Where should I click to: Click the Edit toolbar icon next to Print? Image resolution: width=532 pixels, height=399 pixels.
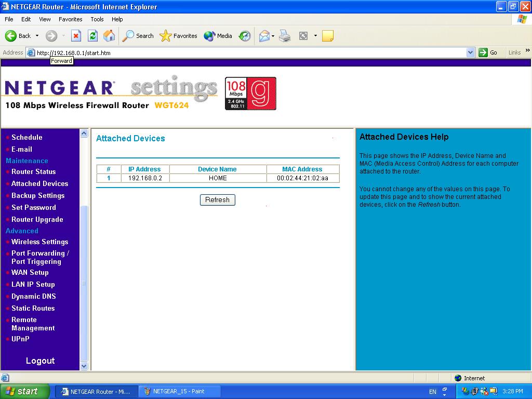point(303,36)
